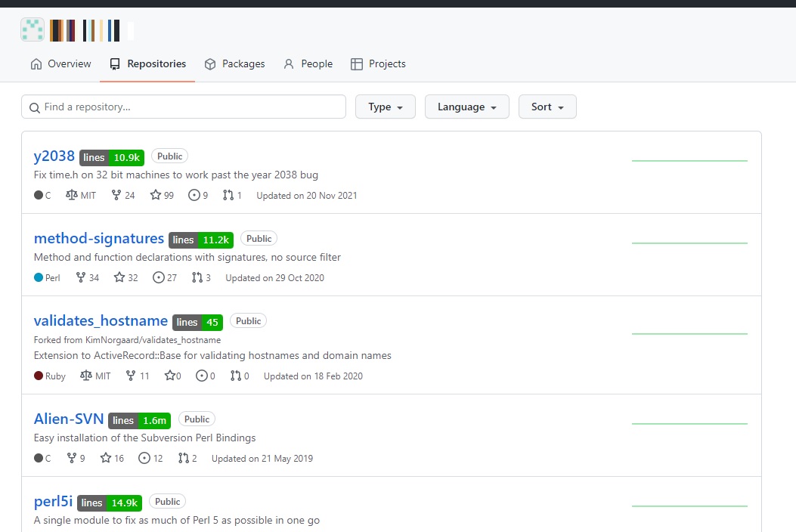Open the People tab
Image resolution: width=796 pixels, height=532 pixels.
pyautogui.click(x=308, y=64)
